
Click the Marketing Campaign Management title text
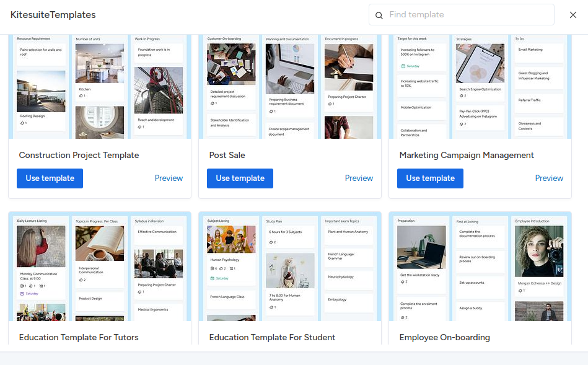point(467,156)
